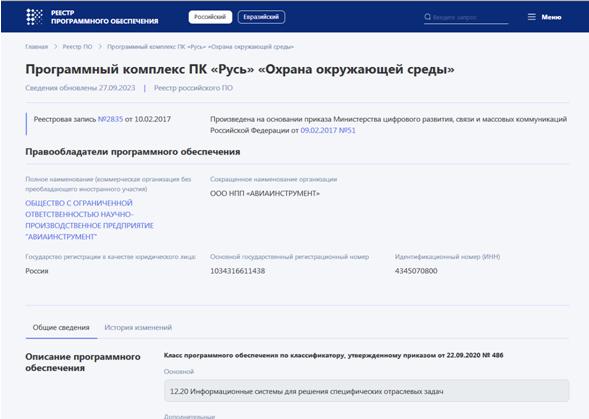Click the OGRN value 1034316611438

click(237, 271)
